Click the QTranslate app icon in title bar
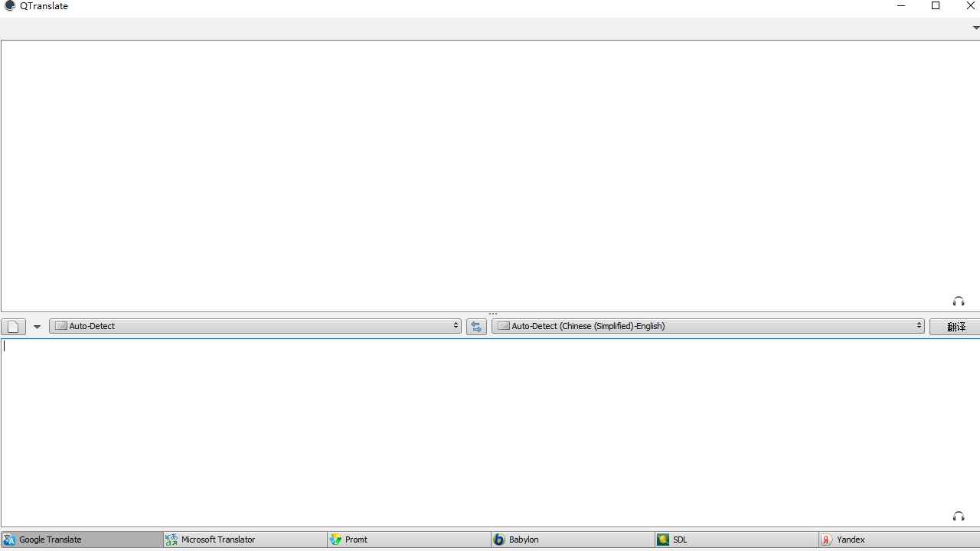Image resolution: width=980 pixels, height=551 pixels. [10, 6]
